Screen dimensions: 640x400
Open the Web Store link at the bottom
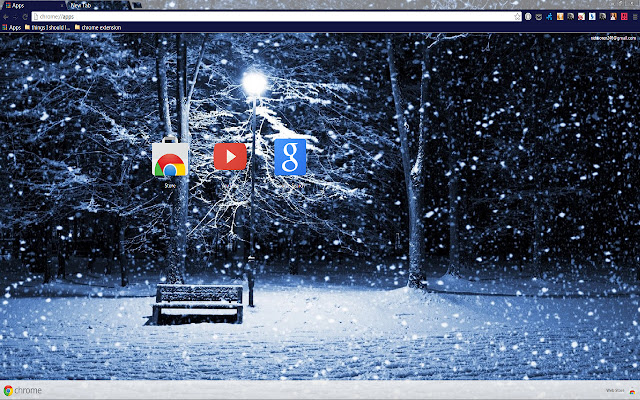point(621,391)
